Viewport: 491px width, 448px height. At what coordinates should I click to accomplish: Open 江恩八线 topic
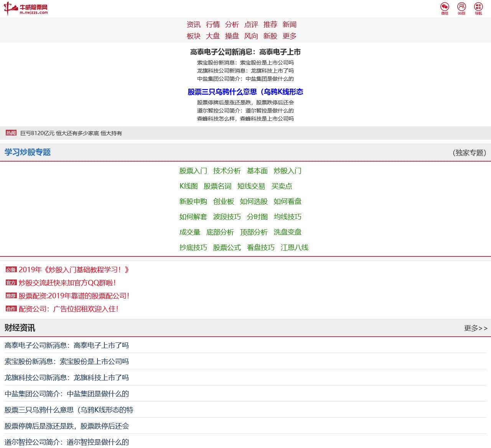[x=295, y=248]
